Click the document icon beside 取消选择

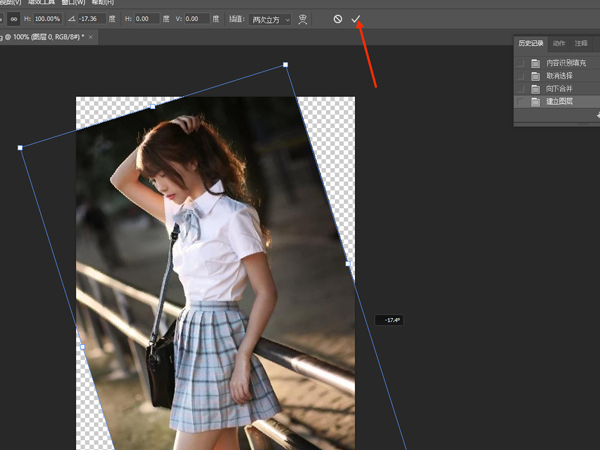click(535, 76)
